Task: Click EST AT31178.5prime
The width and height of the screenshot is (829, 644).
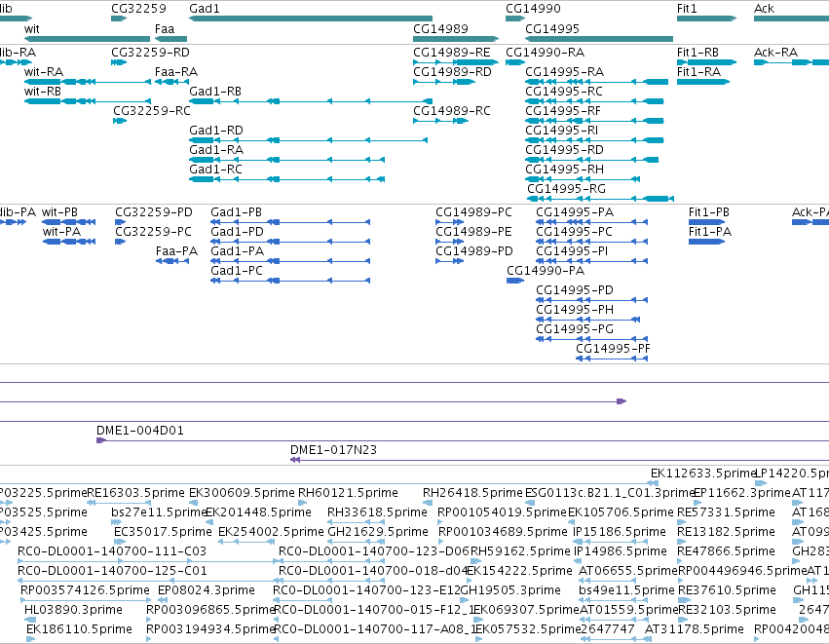Action: (x=694, y=629)
